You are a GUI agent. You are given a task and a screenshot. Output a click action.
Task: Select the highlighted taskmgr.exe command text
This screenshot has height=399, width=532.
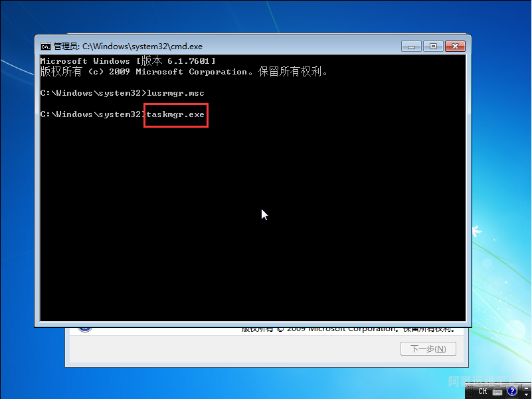(175, 114)
